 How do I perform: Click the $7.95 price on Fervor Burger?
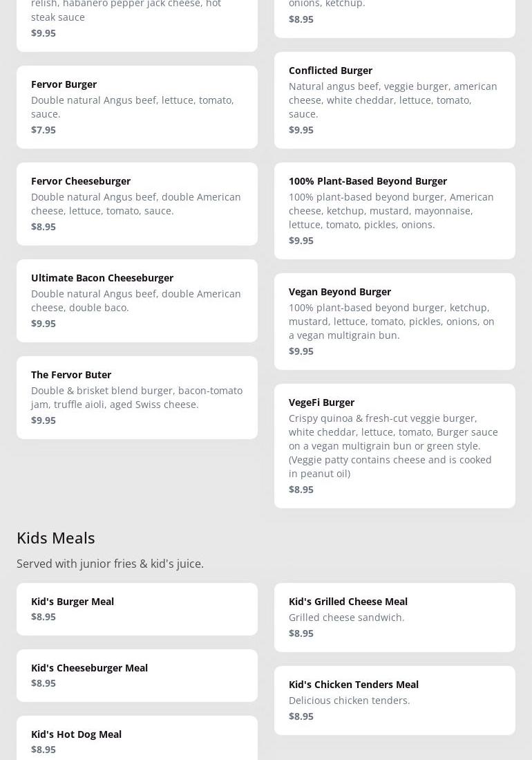[44, 129]
